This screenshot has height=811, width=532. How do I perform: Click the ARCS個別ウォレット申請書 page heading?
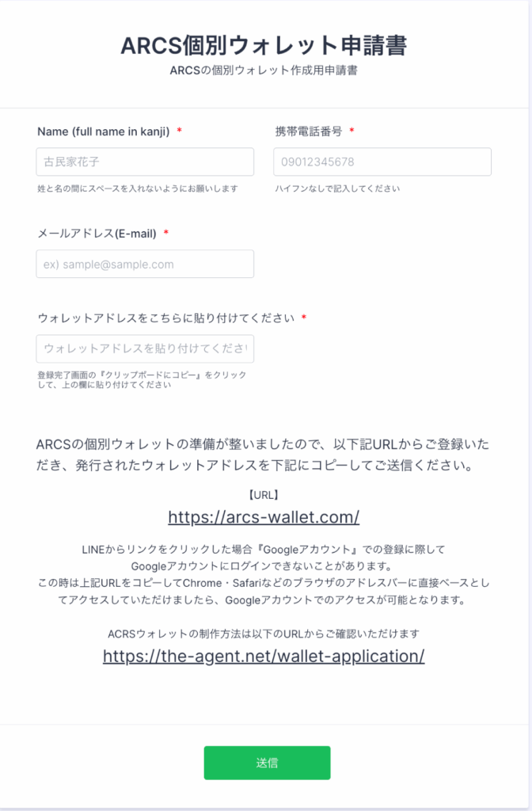[x=264, y=45]
